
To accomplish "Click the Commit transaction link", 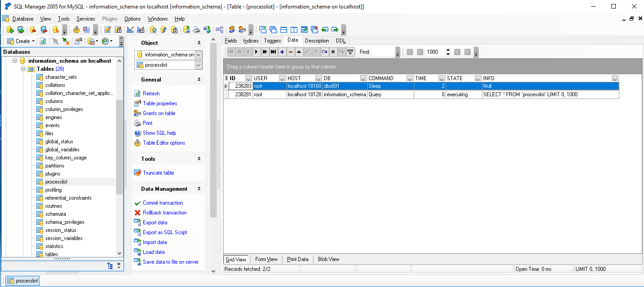I will click(x=163, y=203).
